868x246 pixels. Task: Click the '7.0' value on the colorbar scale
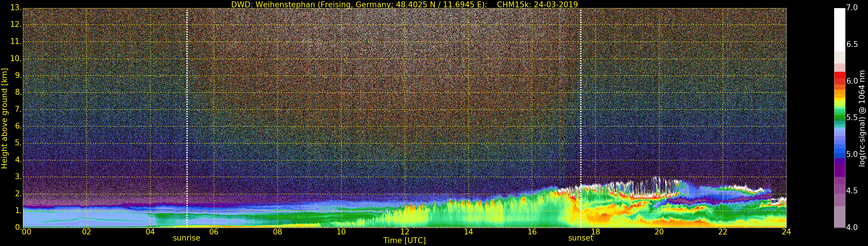(852, 8)
